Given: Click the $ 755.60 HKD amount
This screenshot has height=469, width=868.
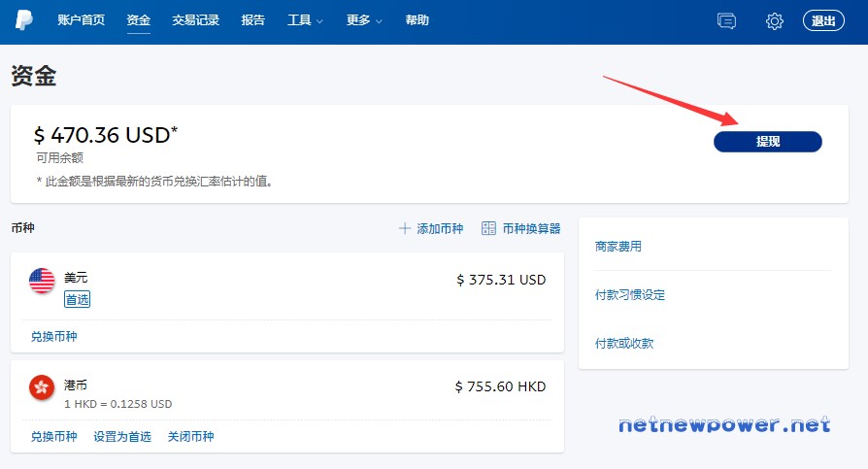Looking at the screenshot, I should (500, 386).
